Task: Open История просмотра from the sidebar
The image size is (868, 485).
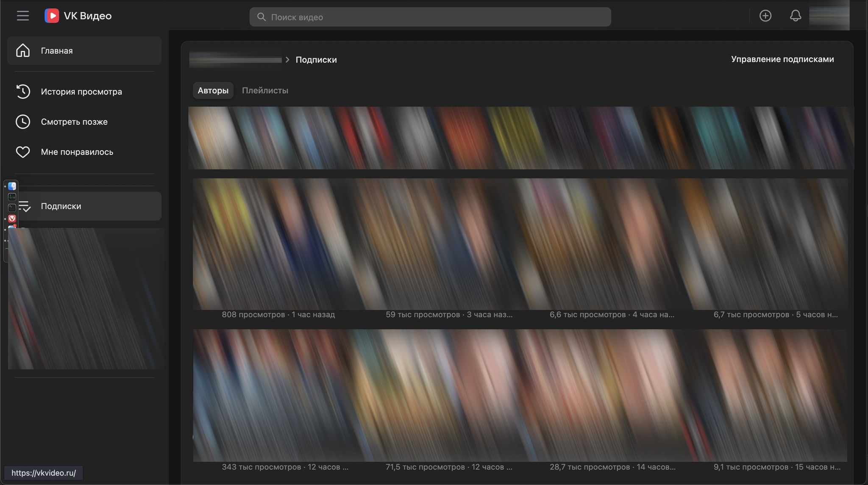Action: pyautogui.click(x=81, y=91)
